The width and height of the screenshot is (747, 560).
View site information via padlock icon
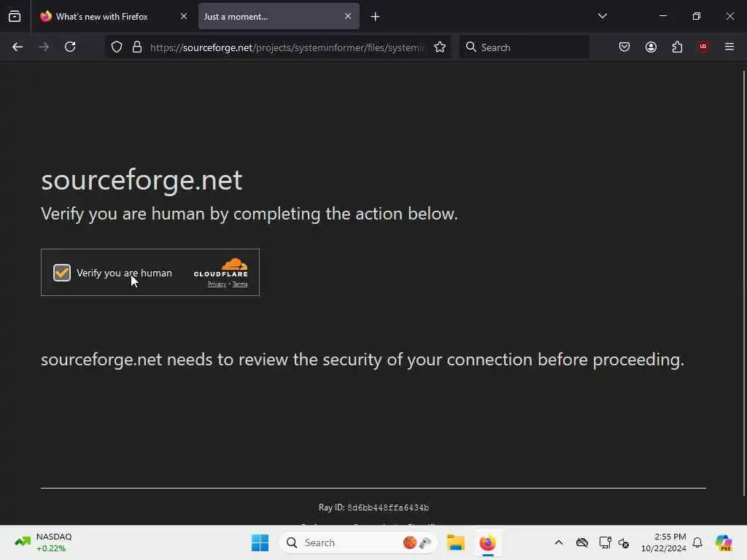(136, 47)
